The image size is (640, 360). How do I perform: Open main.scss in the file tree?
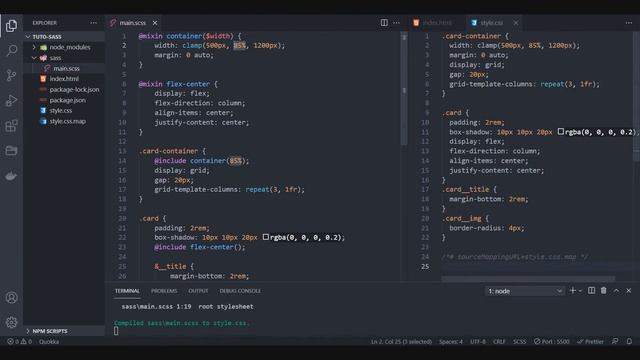tap(64, 68)
